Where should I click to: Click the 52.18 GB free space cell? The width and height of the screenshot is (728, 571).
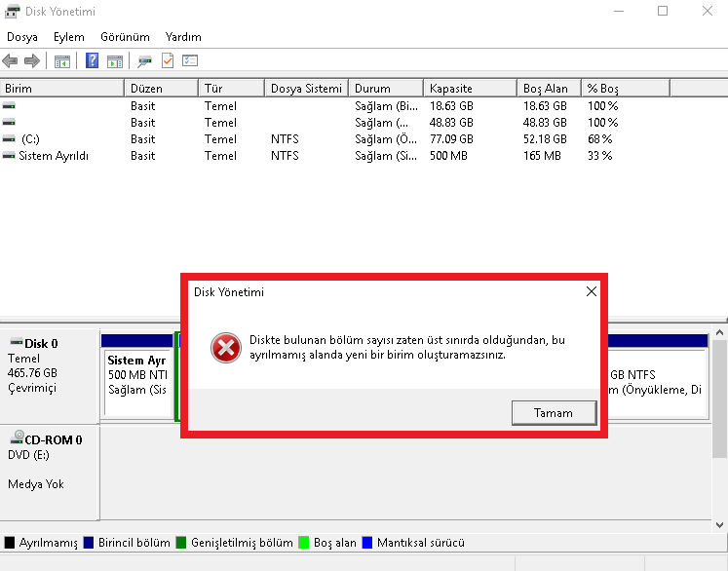pos(545,138)
